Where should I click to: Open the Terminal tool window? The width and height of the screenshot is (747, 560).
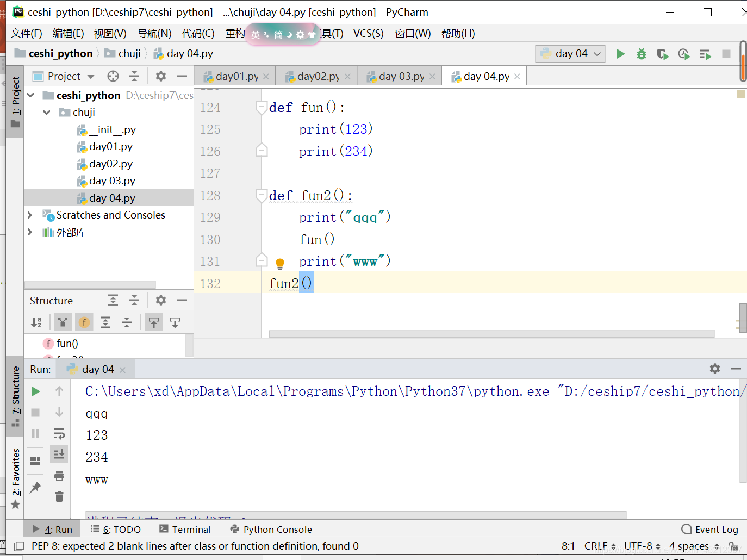pyautogui.click(x=185, y=529)
